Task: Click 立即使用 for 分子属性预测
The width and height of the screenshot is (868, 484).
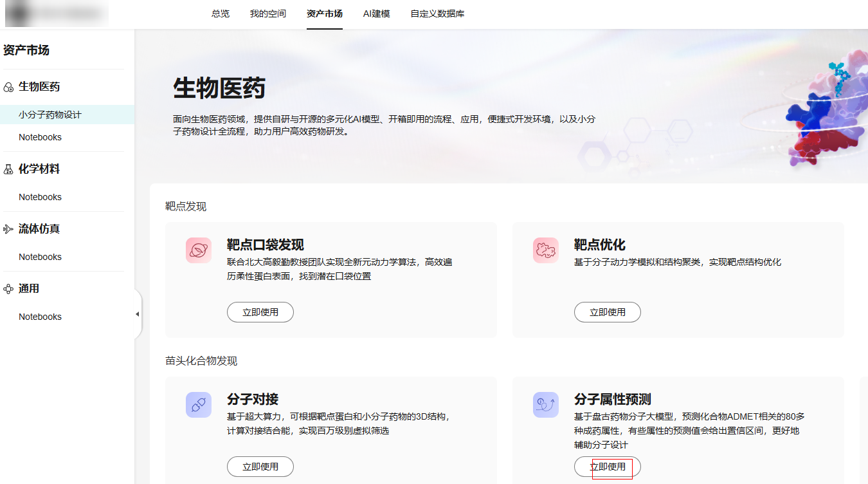Action: 608,467
